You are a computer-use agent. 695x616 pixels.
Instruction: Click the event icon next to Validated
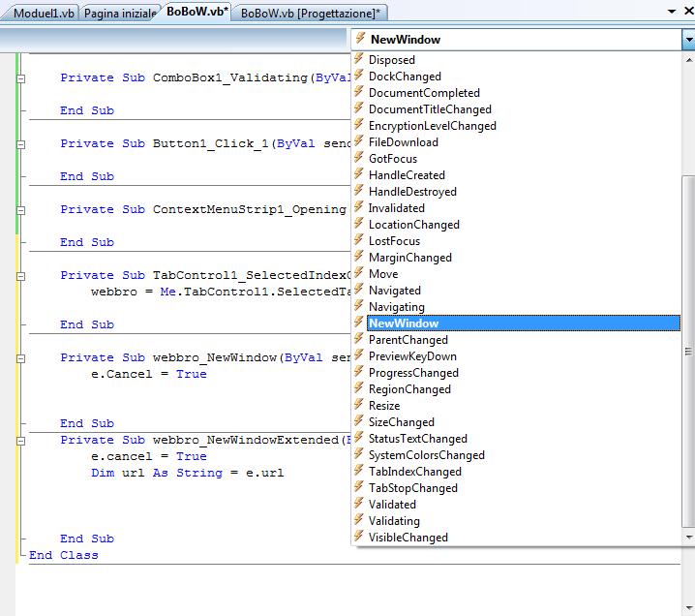pyautogui.click(x=359, y=503)
